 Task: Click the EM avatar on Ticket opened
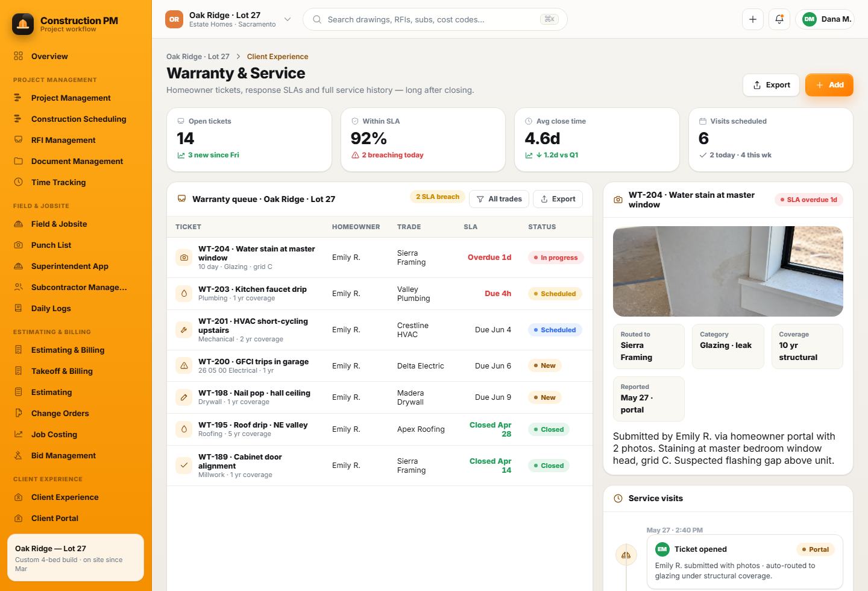[x=662, y=549]
